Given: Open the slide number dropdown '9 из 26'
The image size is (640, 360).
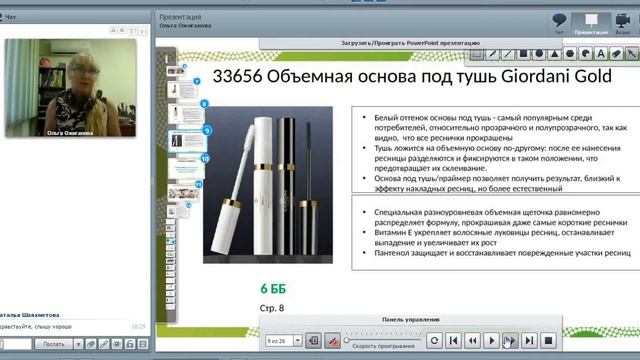Looking at the screenshot, I should (298, 340).
